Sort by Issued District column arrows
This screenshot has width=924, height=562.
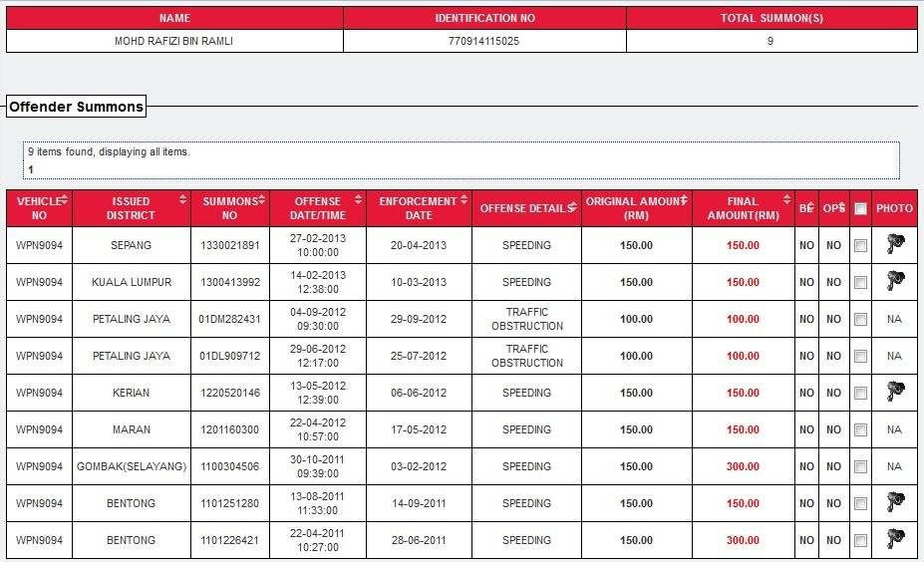pos(182,199)
